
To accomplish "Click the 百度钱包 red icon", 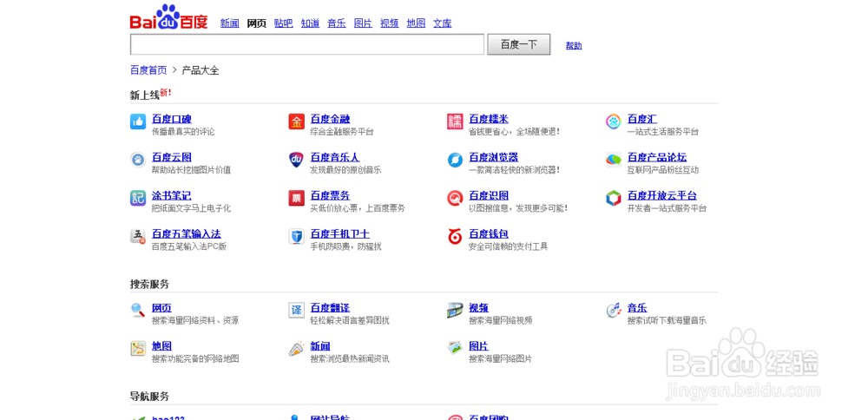I will (x=455, y=236).
